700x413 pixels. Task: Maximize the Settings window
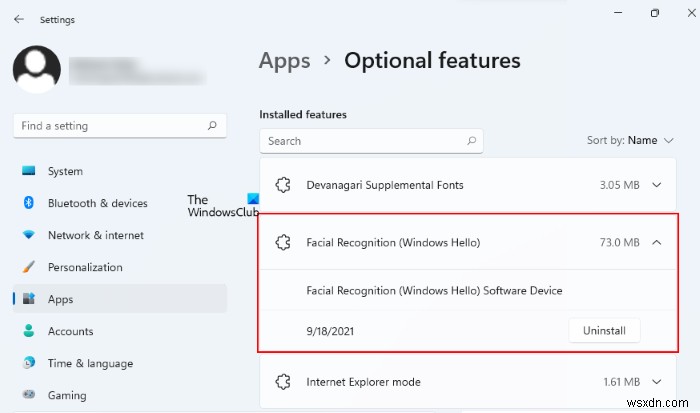coord(654,13)
